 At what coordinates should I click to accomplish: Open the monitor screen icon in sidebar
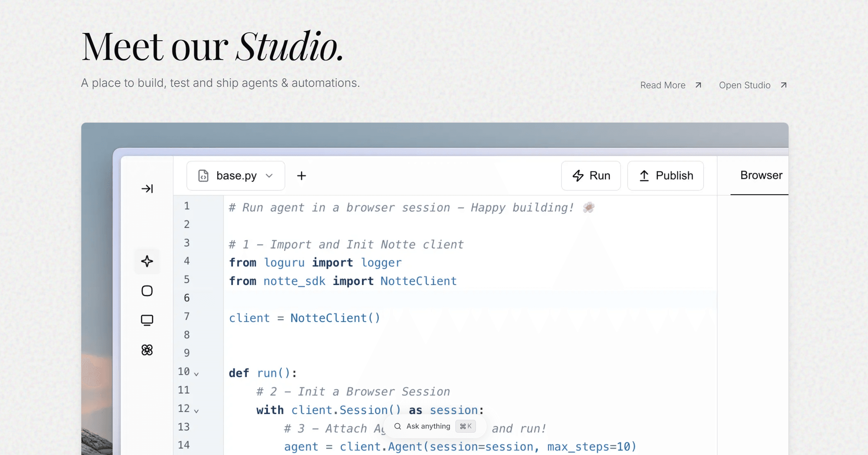[147, 320]
